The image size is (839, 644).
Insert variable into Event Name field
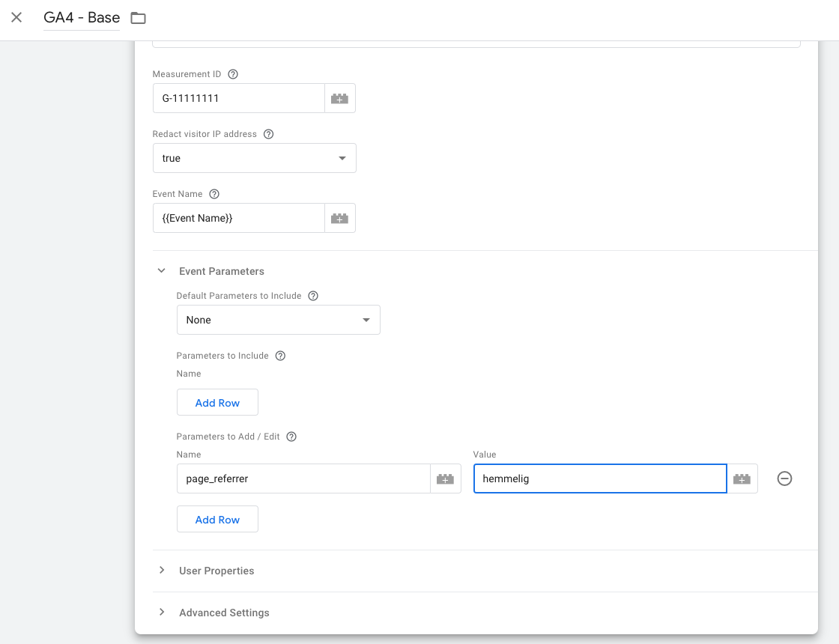[340, 218]
